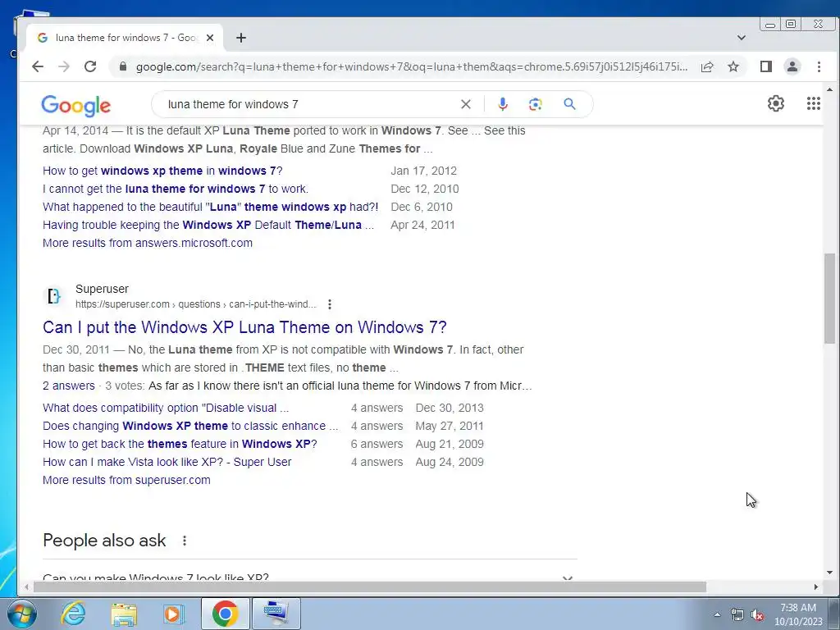Viewport: 840px width, 630px height.
Task: Click vertical scrollbar up arrow
Action: (x=829, y=90)
